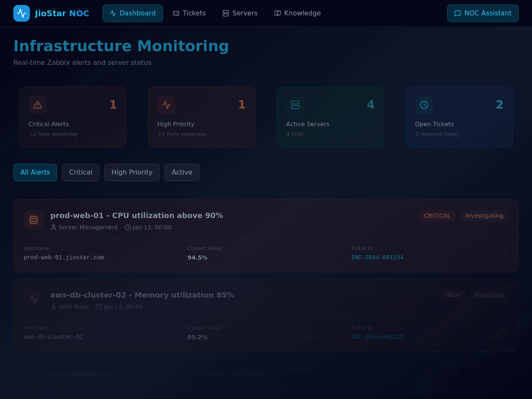Click the Active Servers card label
Viewport: 532px width, 399px height.
tap(308, 124)
